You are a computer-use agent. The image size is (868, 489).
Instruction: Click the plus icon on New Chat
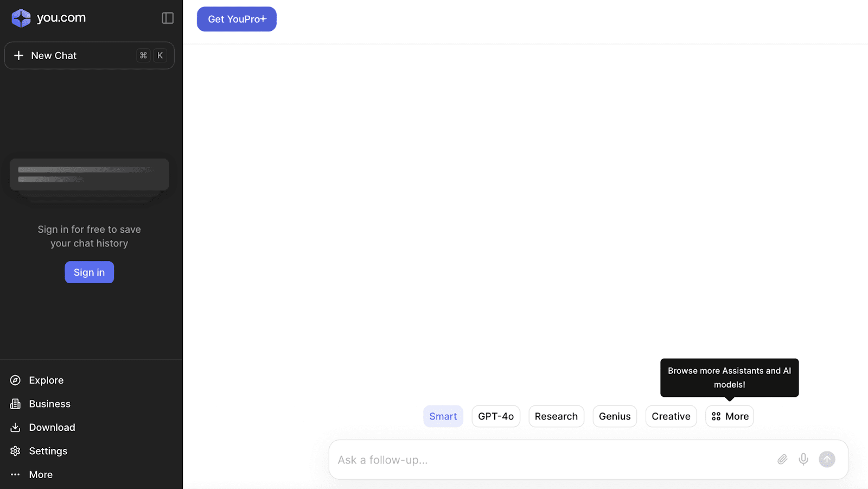pyautogui.click(x=18, y=55)
